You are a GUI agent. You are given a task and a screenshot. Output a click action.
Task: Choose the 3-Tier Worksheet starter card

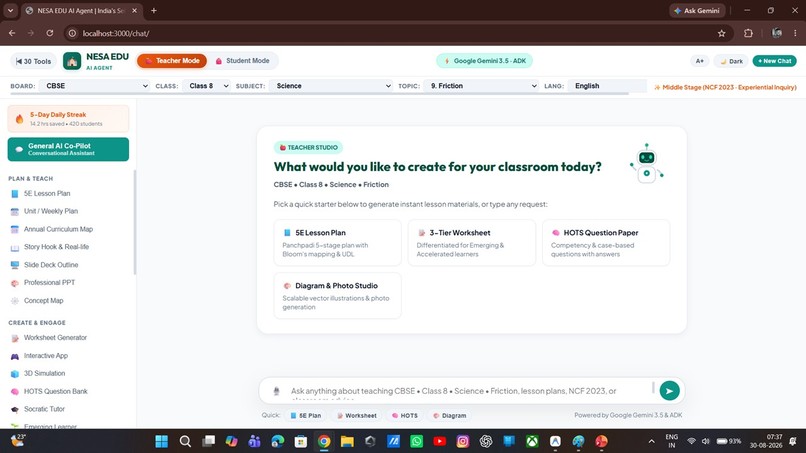point(472,243)
